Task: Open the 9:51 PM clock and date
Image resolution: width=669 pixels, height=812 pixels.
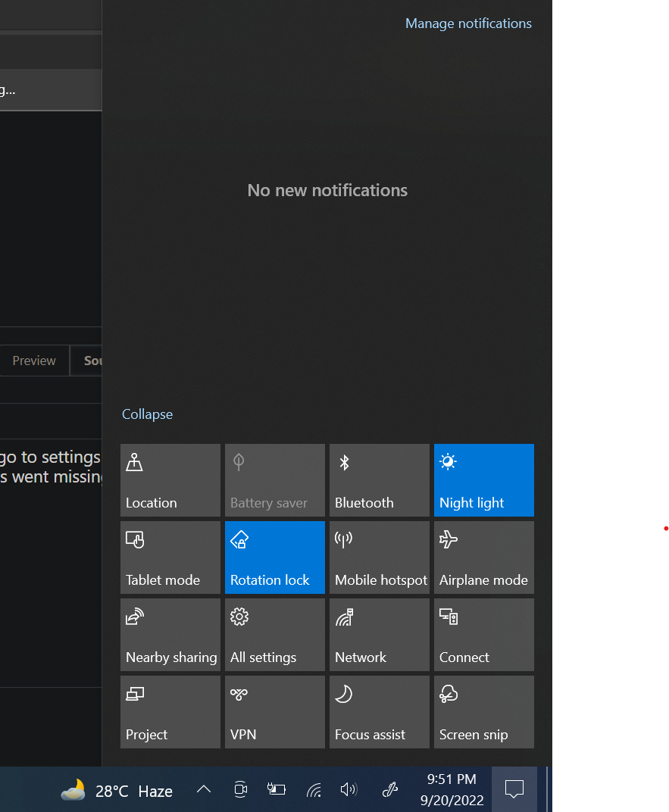Action: click(x=452, y=789)
